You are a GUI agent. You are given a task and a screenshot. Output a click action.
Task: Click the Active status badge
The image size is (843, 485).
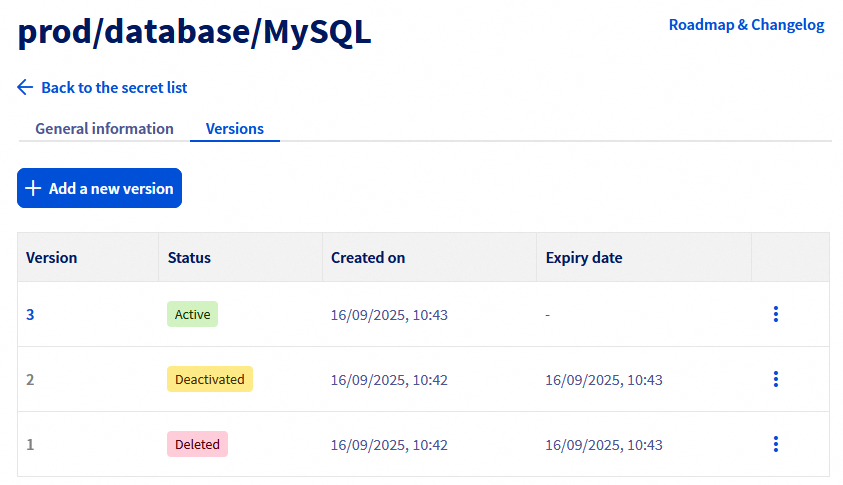point(192,314)
